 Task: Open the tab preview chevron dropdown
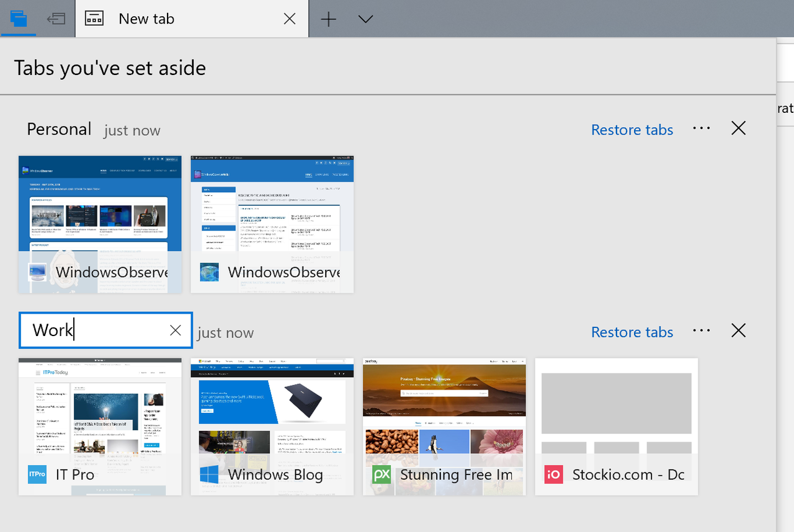click(365, 19)
